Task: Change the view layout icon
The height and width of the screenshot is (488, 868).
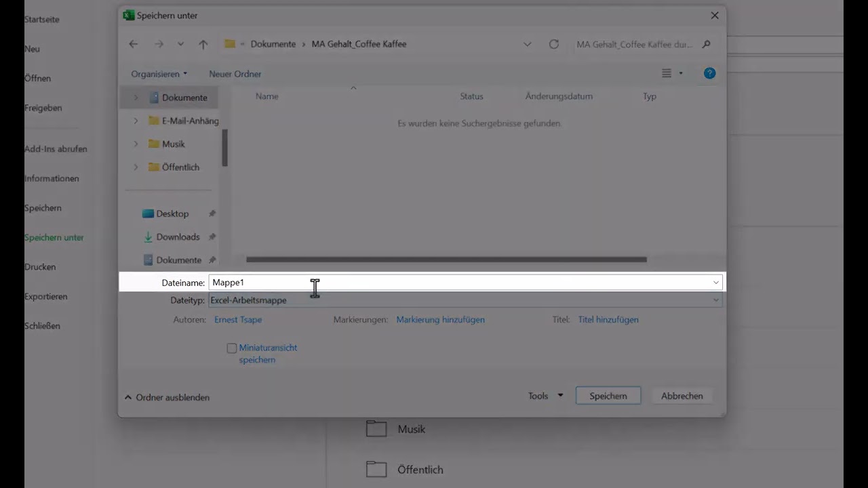Action: click(667, 73)
